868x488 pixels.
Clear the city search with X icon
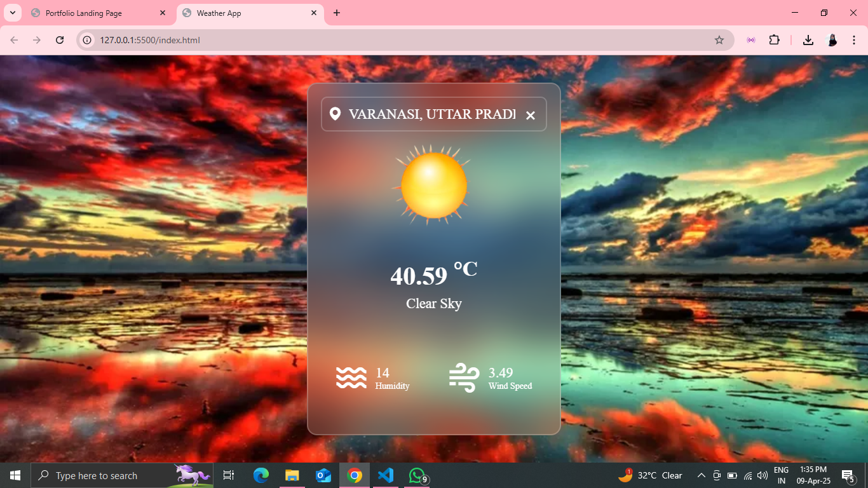pos(531,115)
